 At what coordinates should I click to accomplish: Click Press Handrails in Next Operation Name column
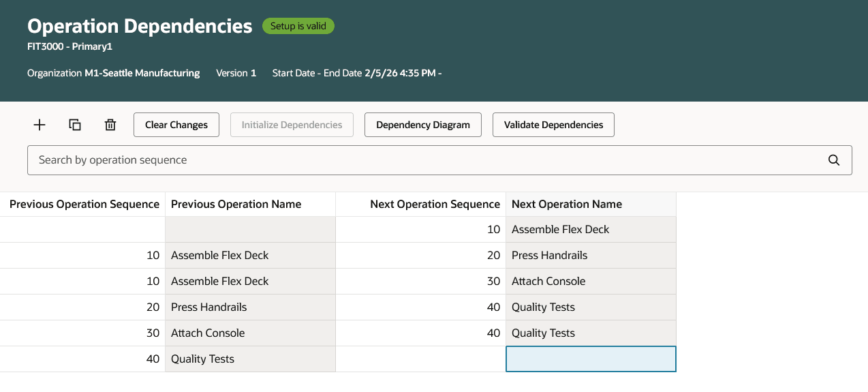coord(549,256)
